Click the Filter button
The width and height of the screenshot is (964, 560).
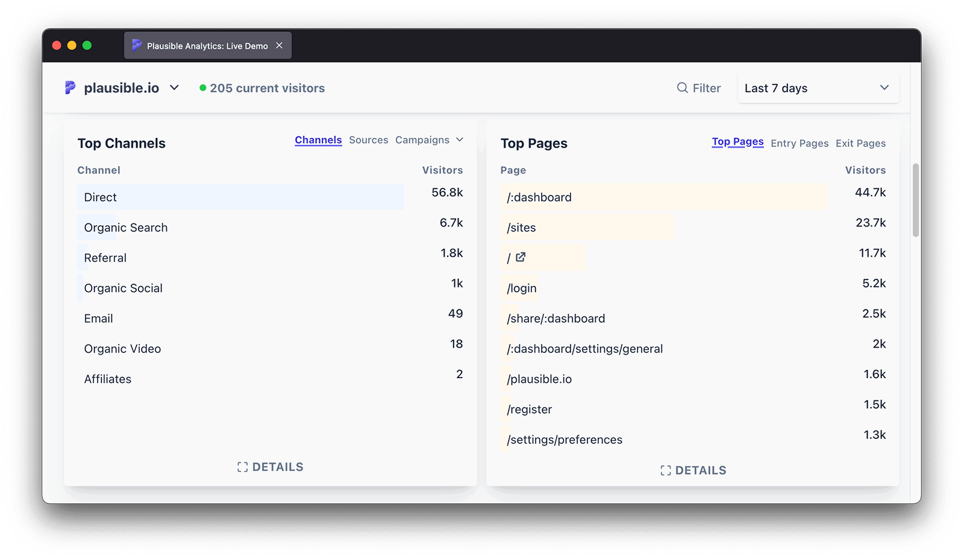pyautogui.click(x=699, y=88)
